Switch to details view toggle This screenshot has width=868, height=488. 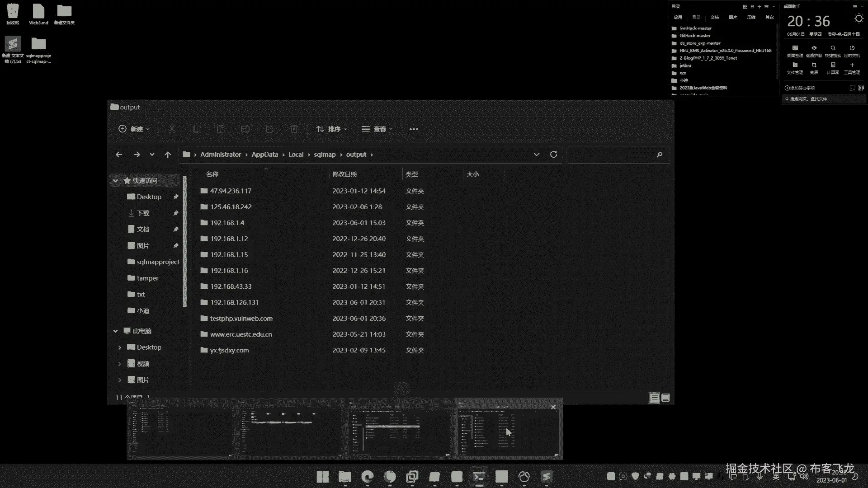[x=654, y=398]
